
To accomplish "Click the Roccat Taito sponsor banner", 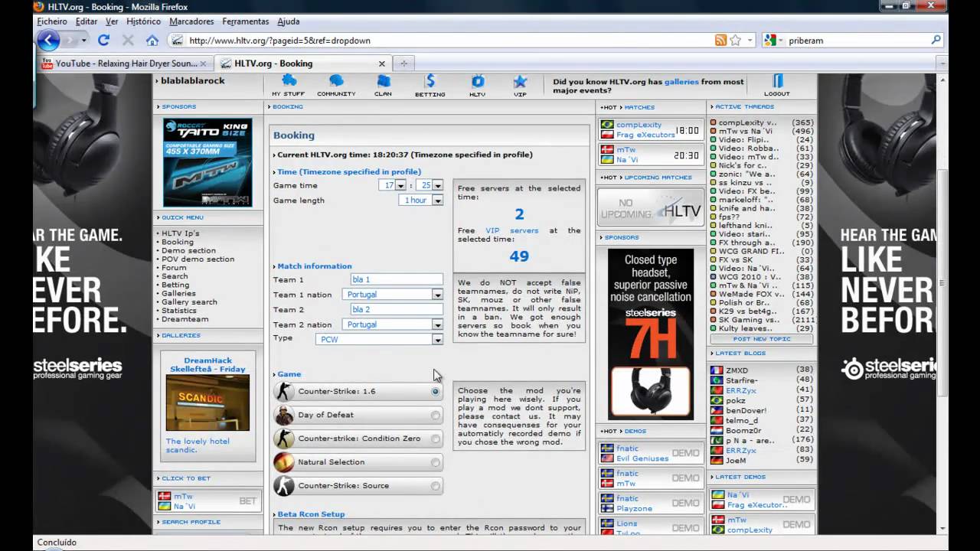I will [207, 163].
